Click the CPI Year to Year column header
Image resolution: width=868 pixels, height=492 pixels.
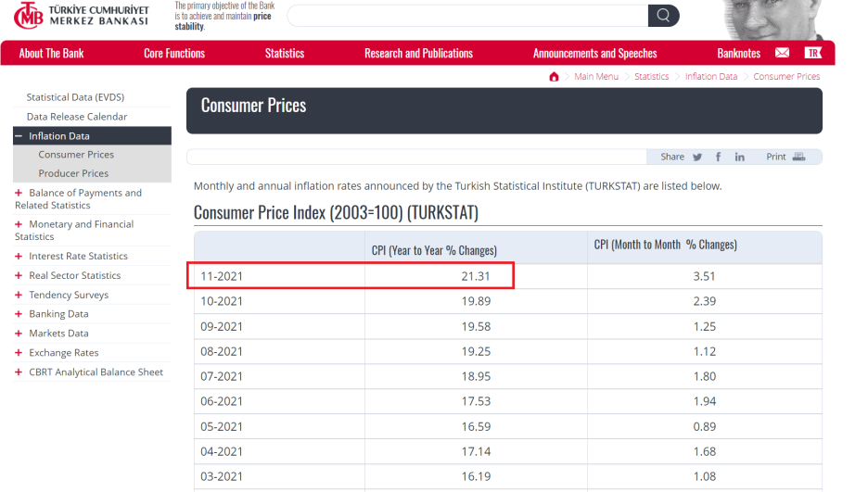tap(434, 250)
